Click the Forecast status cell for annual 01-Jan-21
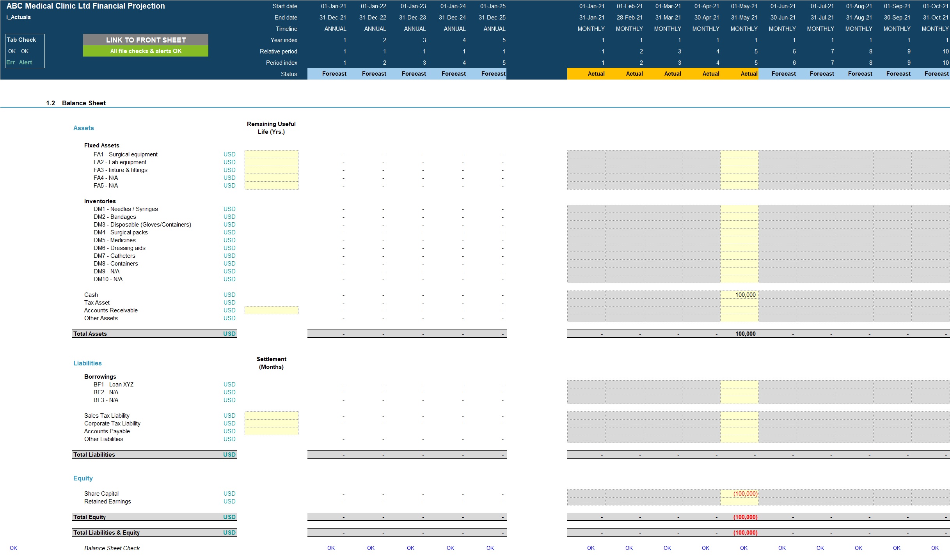 click(x=327, y=74)
